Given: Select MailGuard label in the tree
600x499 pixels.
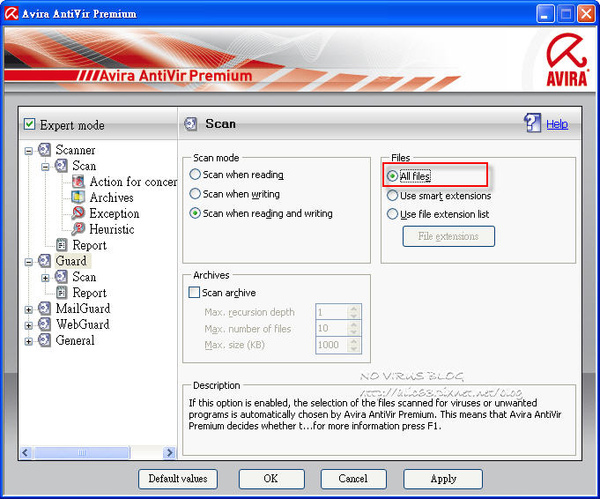Looking at the screenshot, I should 83,308.
